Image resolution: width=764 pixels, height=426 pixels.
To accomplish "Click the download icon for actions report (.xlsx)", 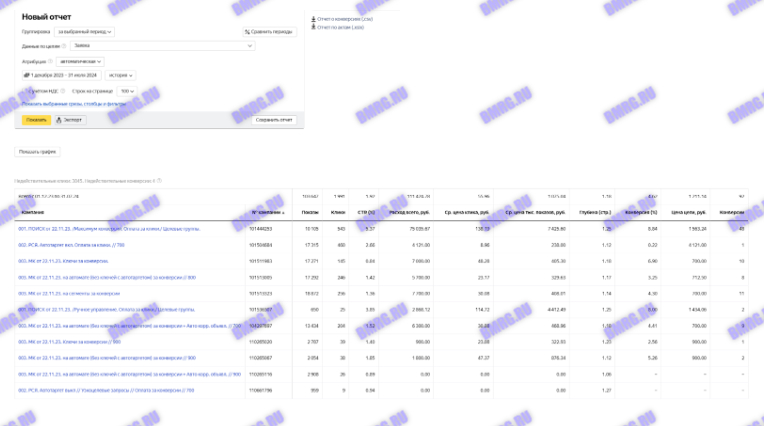I will pos(314,27).
